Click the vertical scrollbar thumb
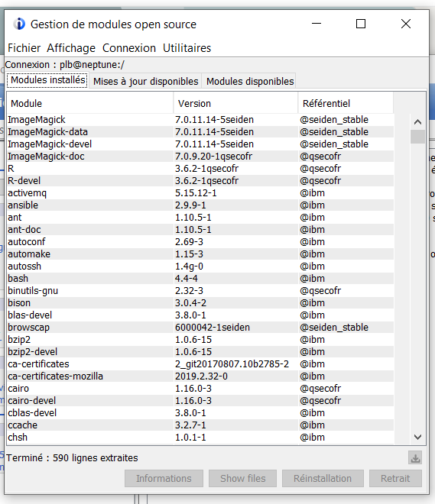Viewport: 435px width, 504px height. coord(417,137)
